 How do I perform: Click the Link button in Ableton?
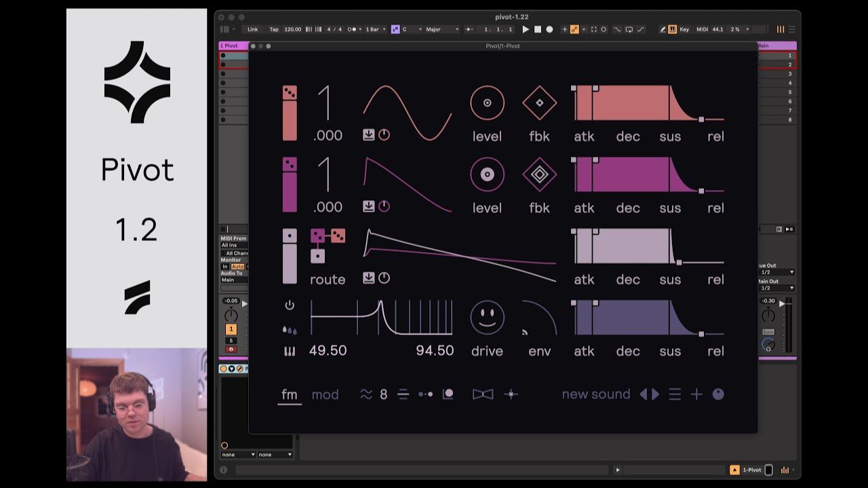tap(252, 29)
